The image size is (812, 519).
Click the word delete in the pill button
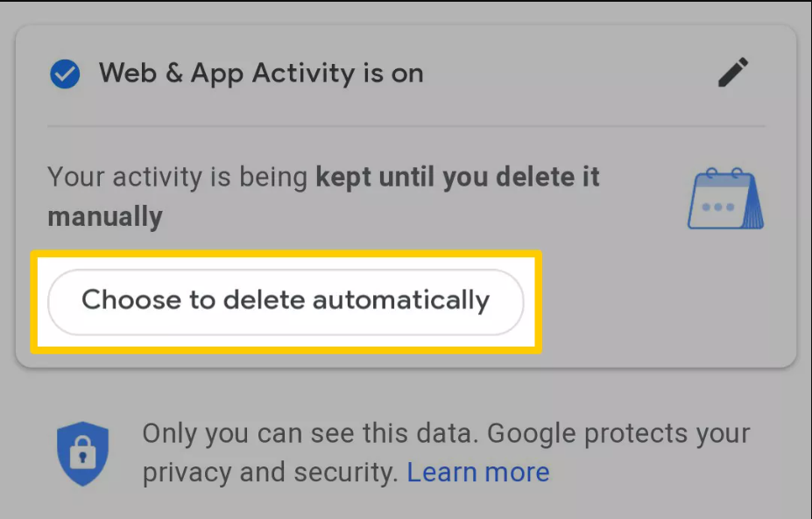265,299
